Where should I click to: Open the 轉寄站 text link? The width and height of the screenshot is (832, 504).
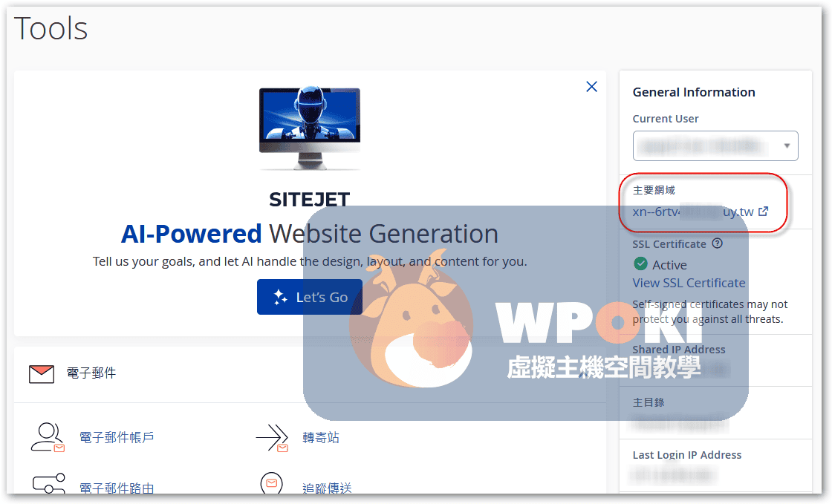(x=321, y=438)
